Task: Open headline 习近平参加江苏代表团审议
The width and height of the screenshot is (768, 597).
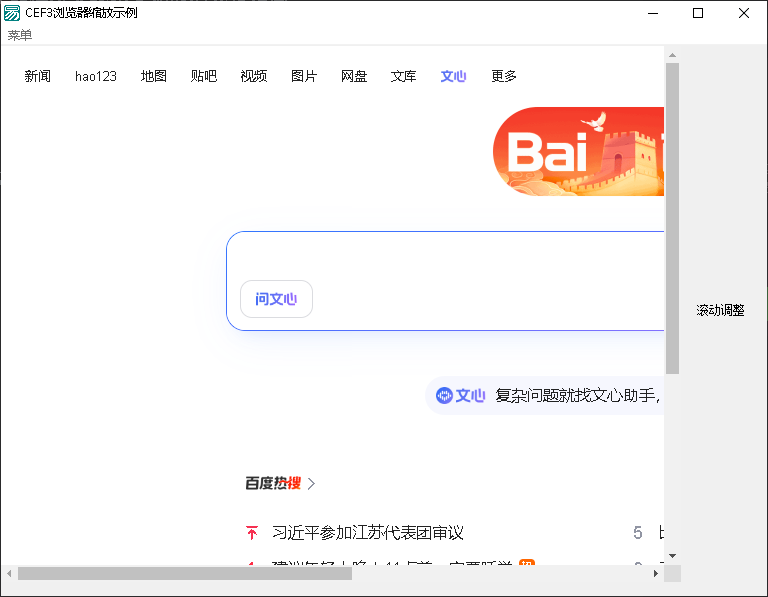Action: click(x=367, y=532)
